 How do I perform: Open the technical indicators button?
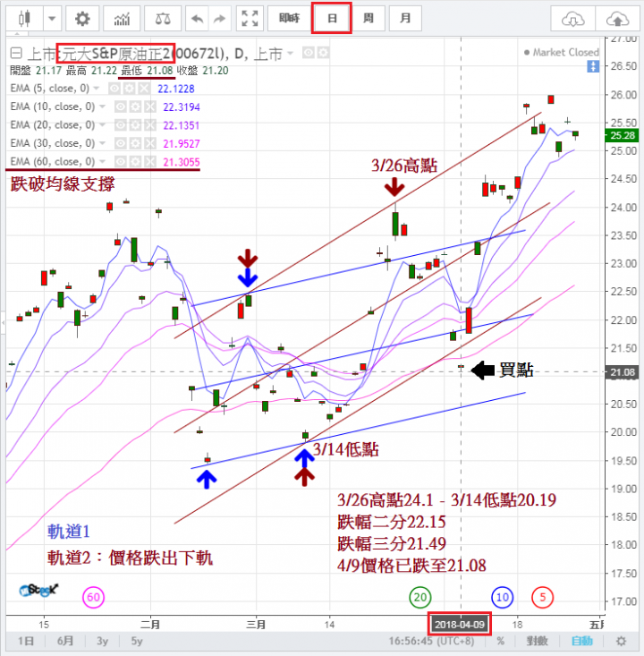[x=122, y=19]
